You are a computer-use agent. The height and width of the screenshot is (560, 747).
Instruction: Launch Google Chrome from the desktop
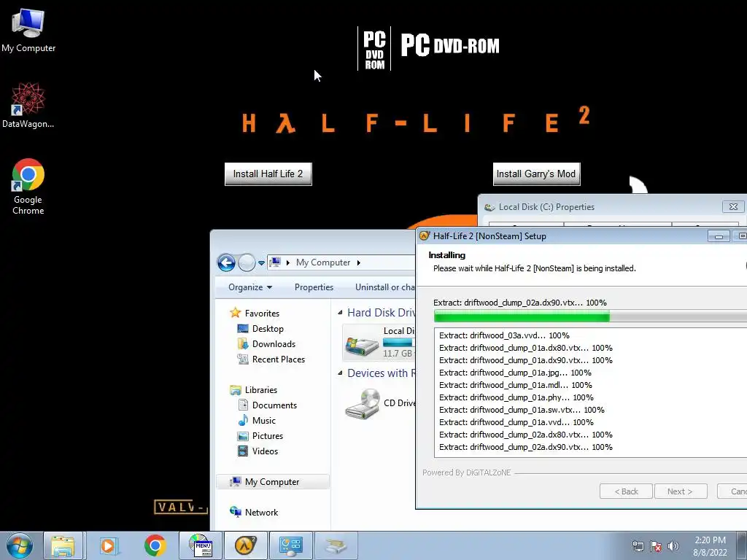click(28, 186)
